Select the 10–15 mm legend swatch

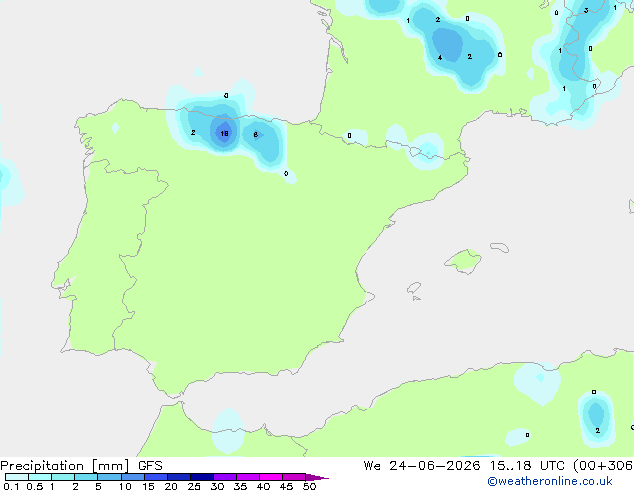click(x=132, y=477)
